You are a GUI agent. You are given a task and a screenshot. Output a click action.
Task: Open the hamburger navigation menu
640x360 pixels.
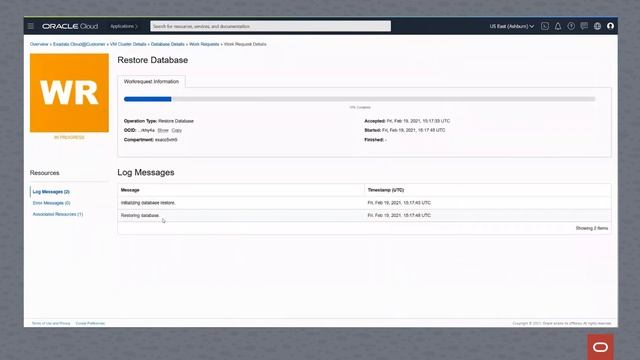coord(31,26)
